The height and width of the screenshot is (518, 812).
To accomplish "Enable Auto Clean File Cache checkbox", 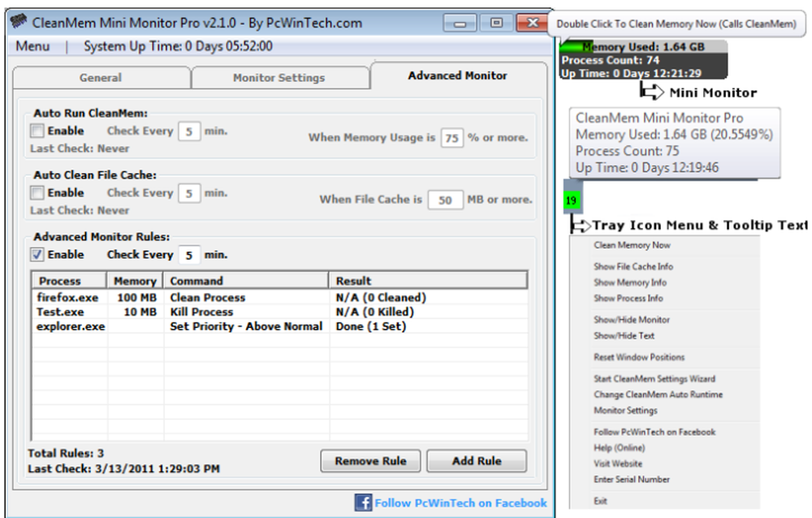I will click(x=37, y=192).
